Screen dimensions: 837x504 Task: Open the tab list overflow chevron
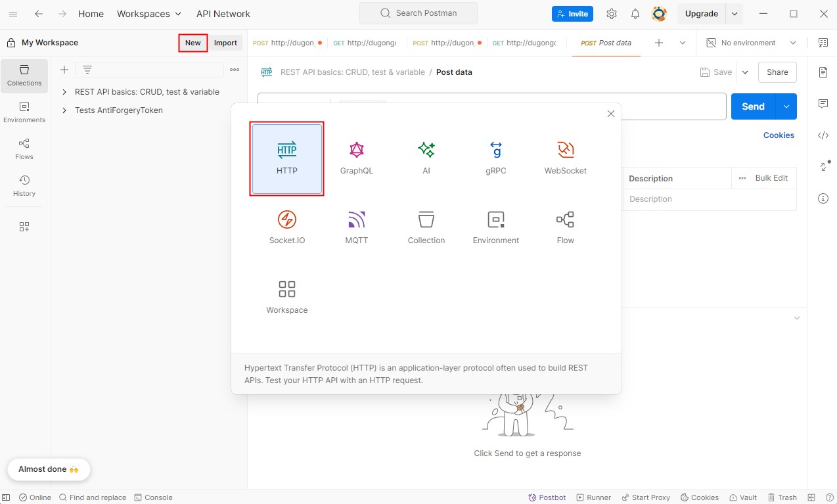click(x=683, y=43)
